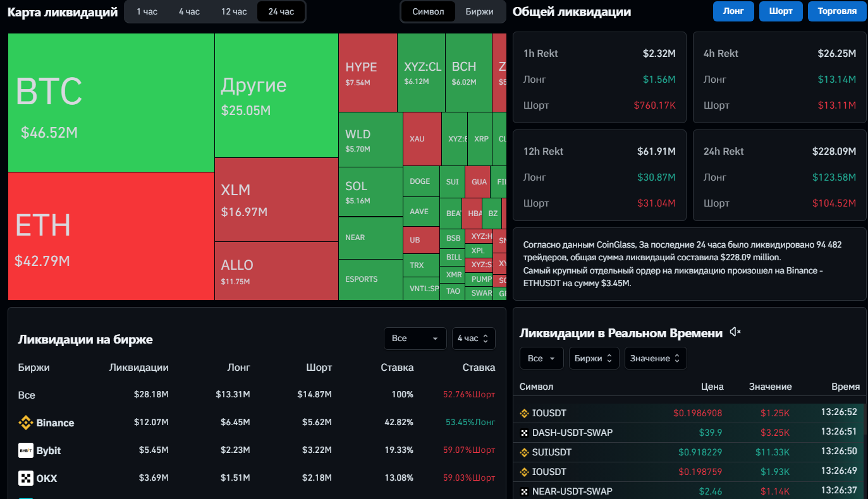Open the 4 час period selector

(474, 339)
